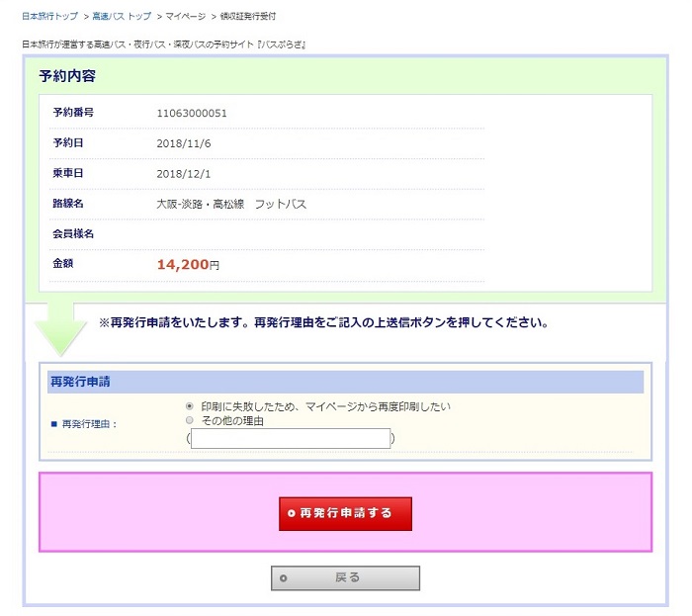Click the green downward arrow graphic
692x616 pixels.
pyautogui.click(x=59, y=331)
